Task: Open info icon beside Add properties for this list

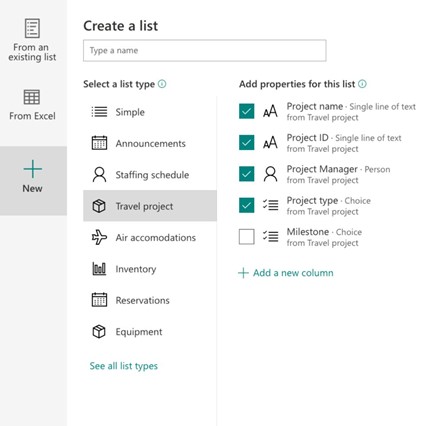Action: (362, 84)
